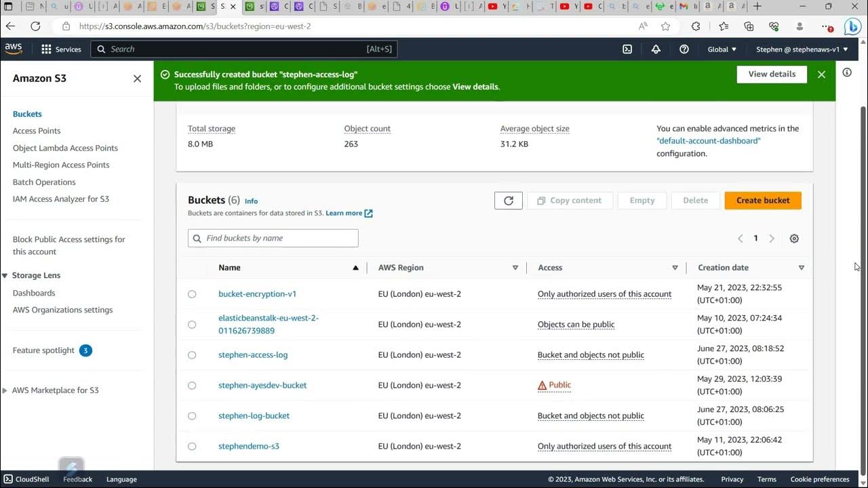Close the Amazon S3 sidebar

[138, 79]
